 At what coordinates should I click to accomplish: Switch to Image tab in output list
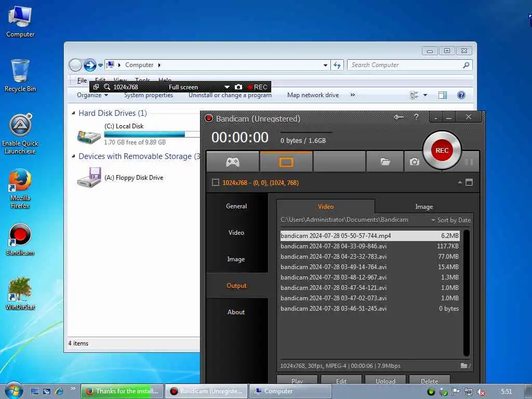pos(424,207)
